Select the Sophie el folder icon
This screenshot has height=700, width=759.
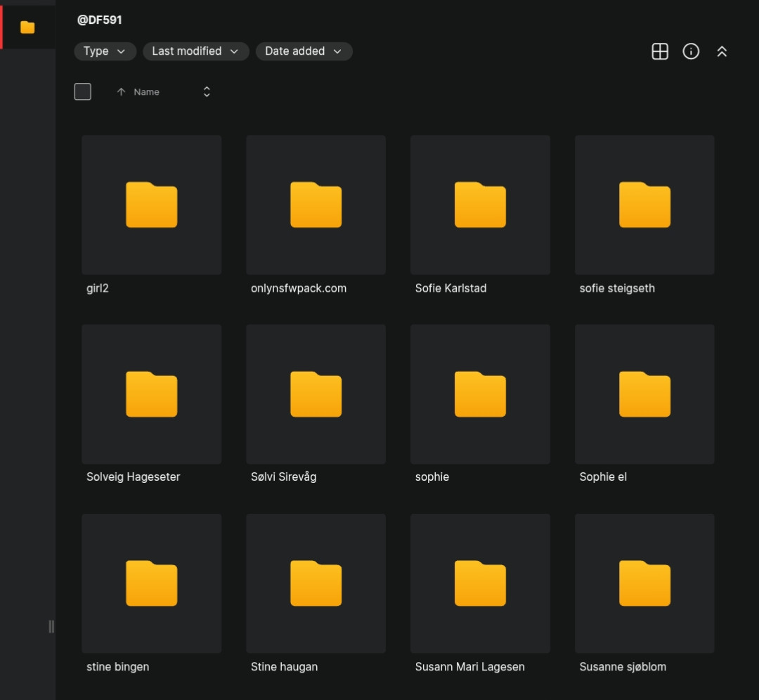pos(644,394)
